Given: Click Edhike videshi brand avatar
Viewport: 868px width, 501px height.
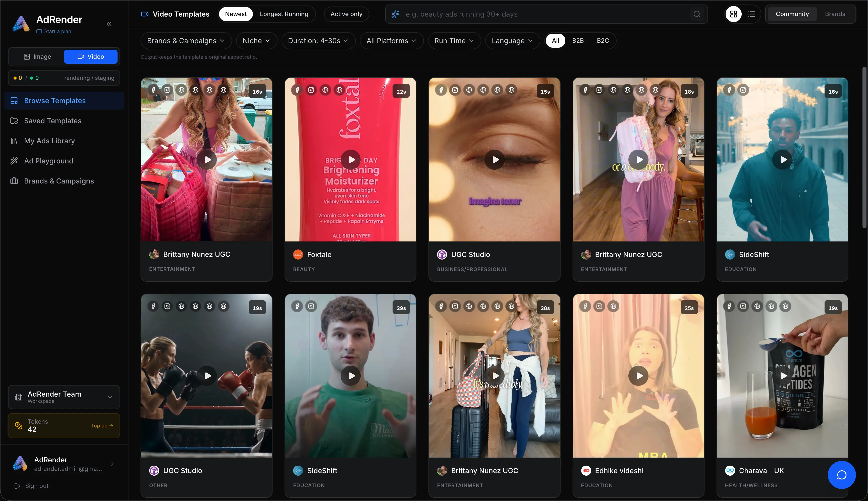Looking at the screenshot, I should [x=586, y=471].
